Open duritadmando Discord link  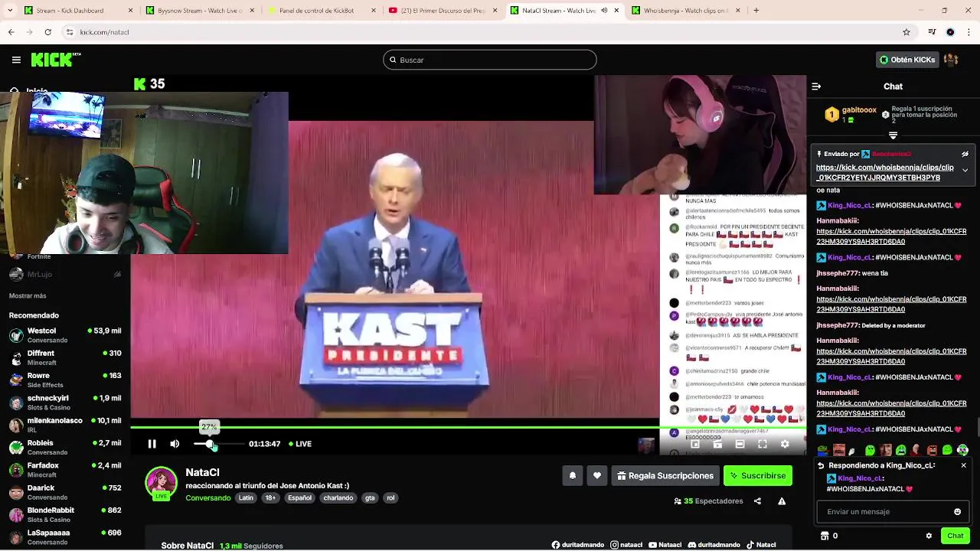[714, 545]
